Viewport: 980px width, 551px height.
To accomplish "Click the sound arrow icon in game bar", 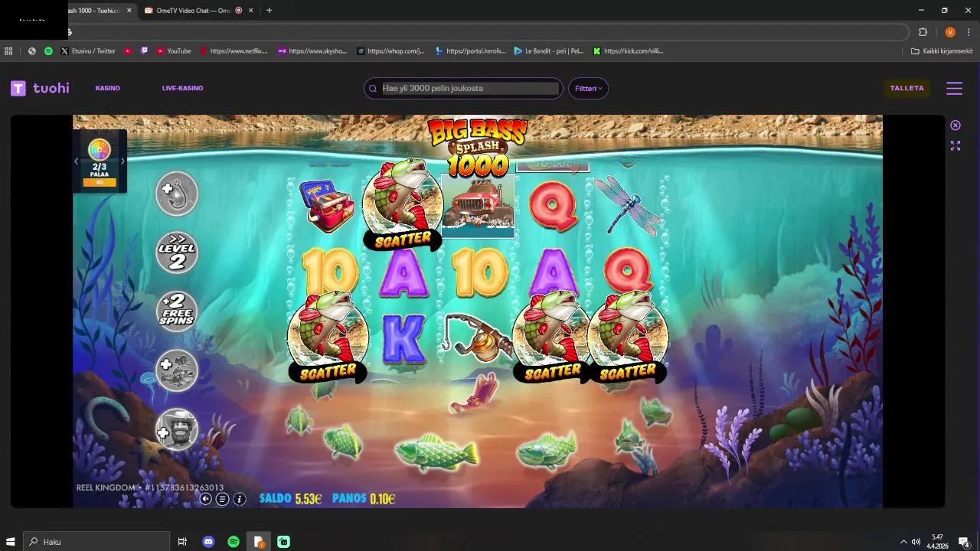I will (205, 499).
